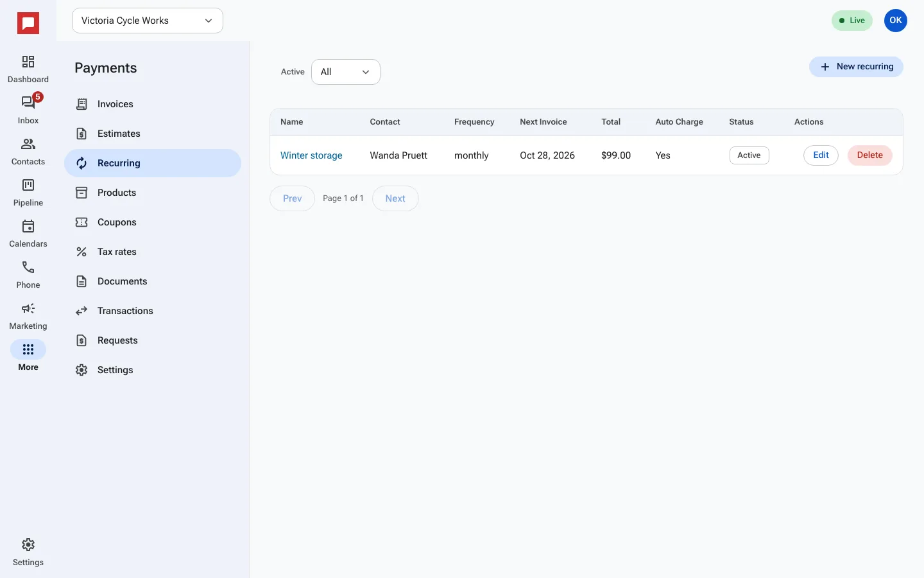924x578 pixels.
Task: Open the Marketing megaphone icon
Action: point(28,308)
